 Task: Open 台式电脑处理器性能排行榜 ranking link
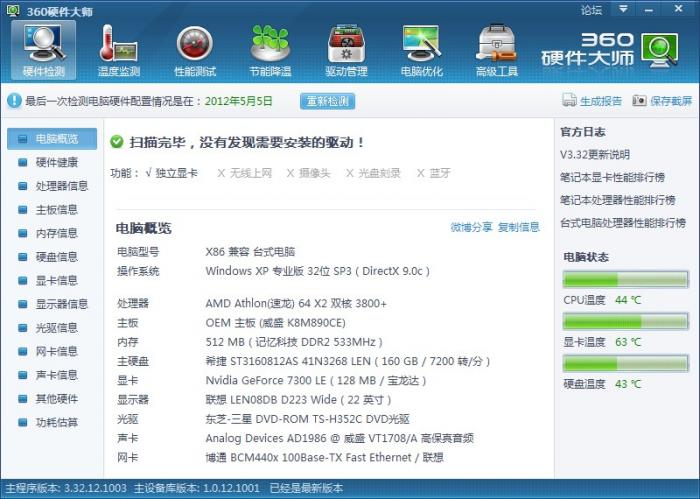(x=623, y=223)
